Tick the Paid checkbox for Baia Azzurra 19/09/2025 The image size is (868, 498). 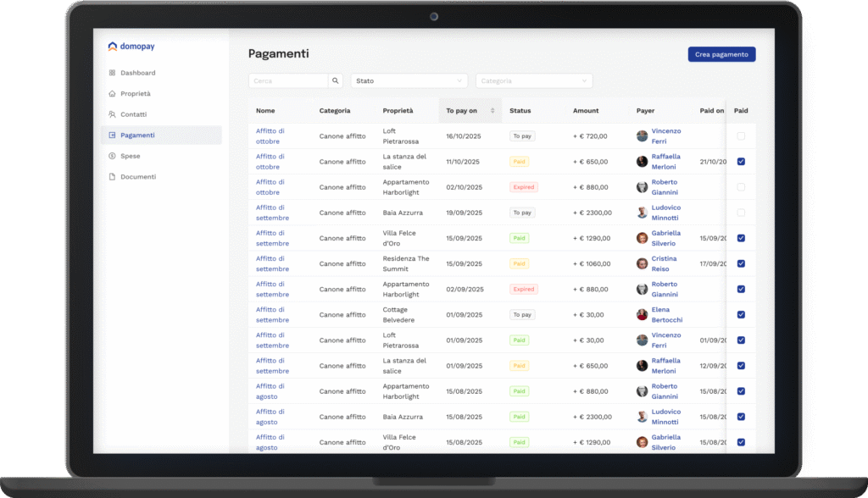pyautogui.click(x=741, y=213)
